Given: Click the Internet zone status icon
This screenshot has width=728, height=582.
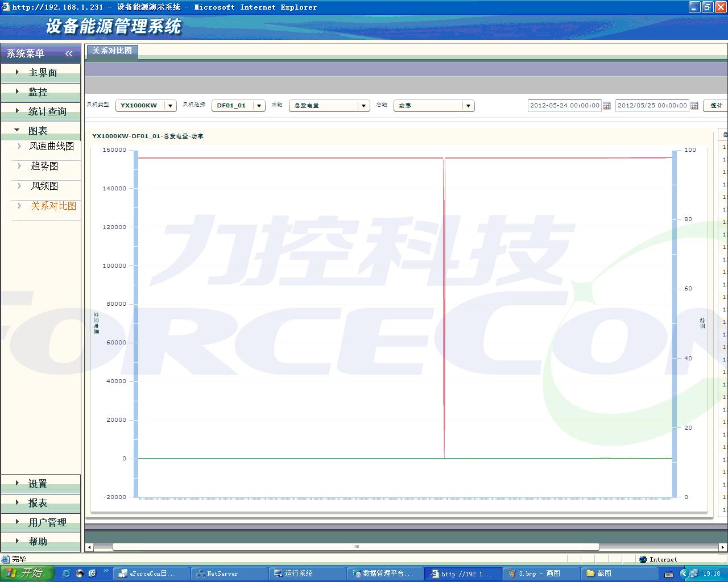Looking at the screenshot, I should click(643, 559).
